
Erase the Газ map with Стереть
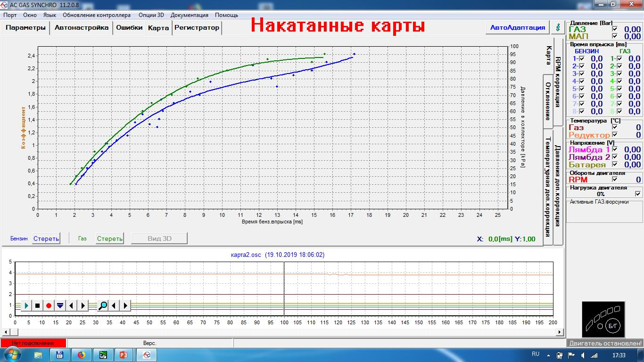(x=110, y=239)
